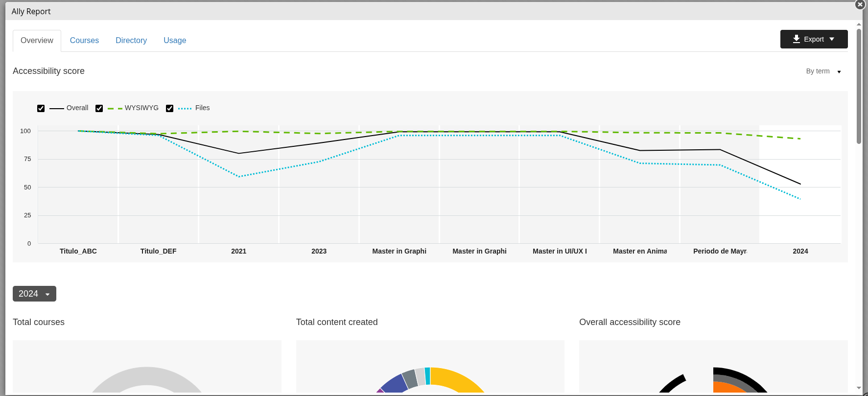Open the Export dropdown button

[814, 39]
